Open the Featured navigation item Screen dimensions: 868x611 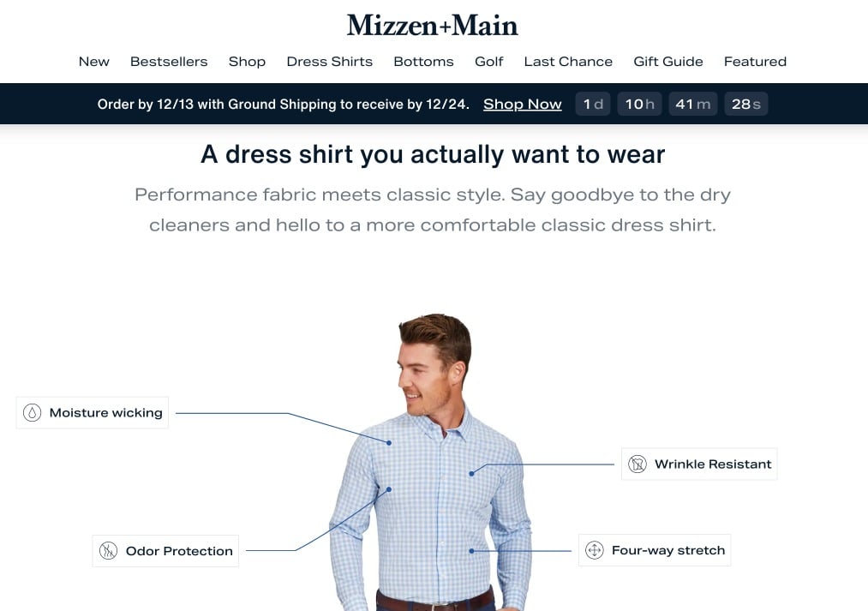tap(755, 62)
